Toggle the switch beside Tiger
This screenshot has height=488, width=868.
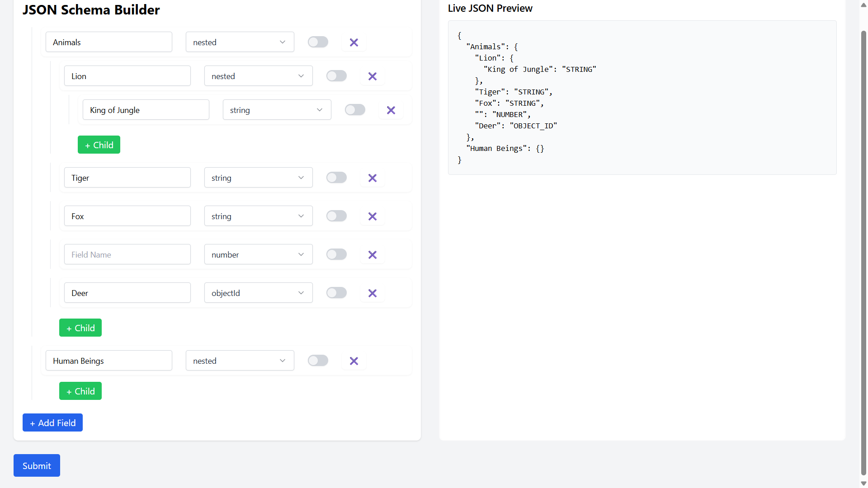(x=337, y=178)
